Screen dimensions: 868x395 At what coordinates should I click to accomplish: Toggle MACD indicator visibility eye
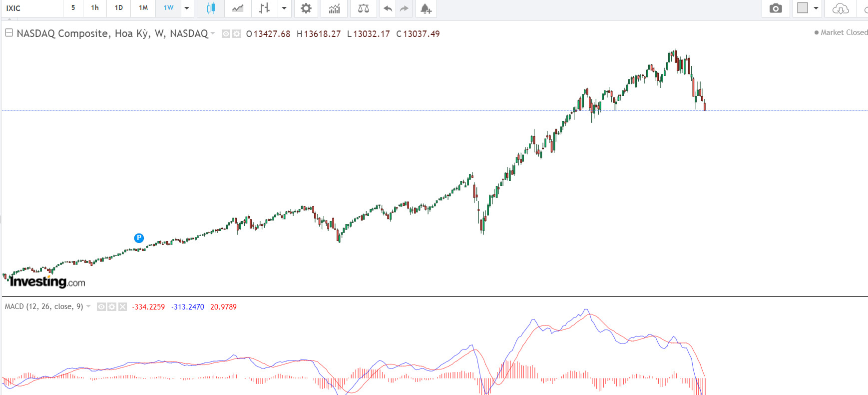tap(101, 306)
